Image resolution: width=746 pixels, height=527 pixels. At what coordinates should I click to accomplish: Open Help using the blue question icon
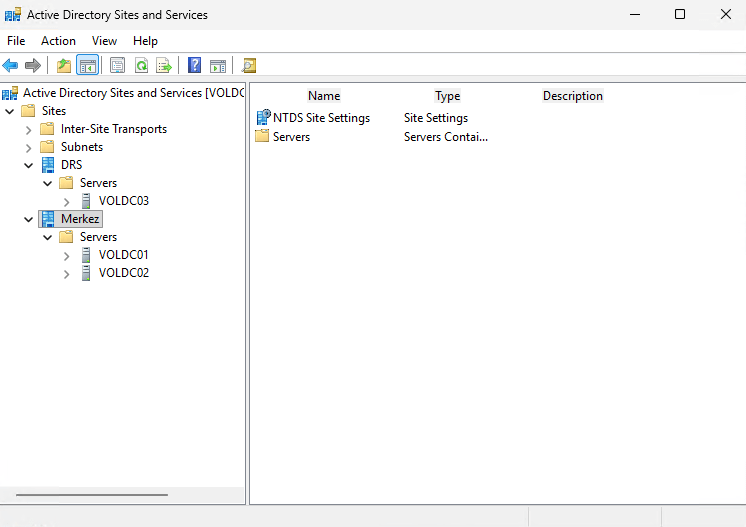click(195, 66)
